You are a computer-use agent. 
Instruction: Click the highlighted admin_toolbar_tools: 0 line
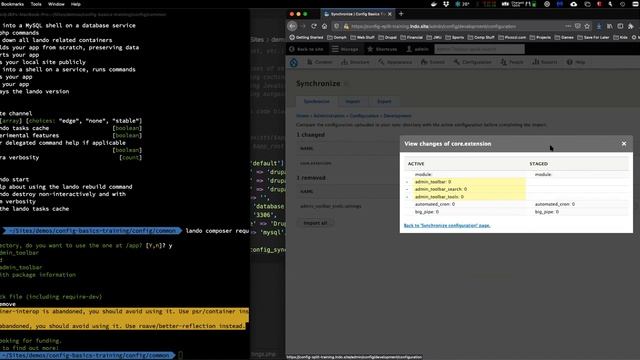[469, 196]
